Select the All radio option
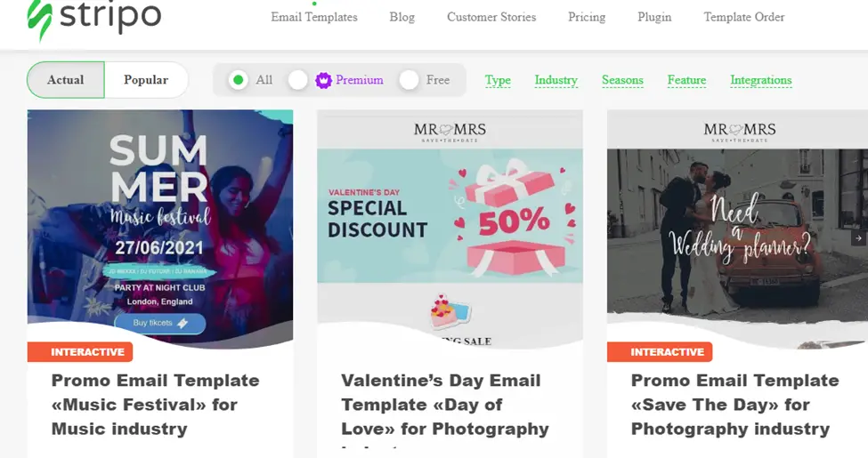868x458 pixels. [x=238, y=80]
